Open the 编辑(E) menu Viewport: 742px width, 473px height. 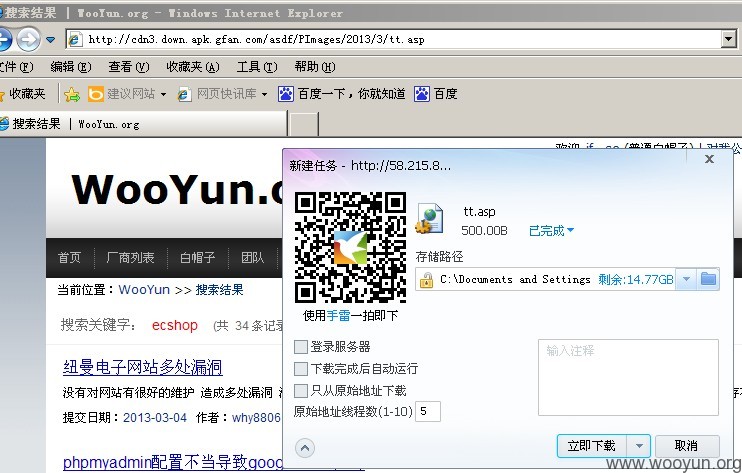coord(71,67)
